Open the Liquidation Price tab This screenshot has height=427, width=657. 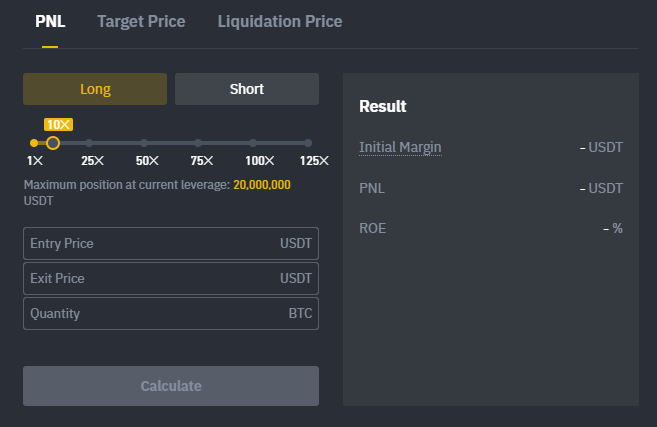[280, 21]
